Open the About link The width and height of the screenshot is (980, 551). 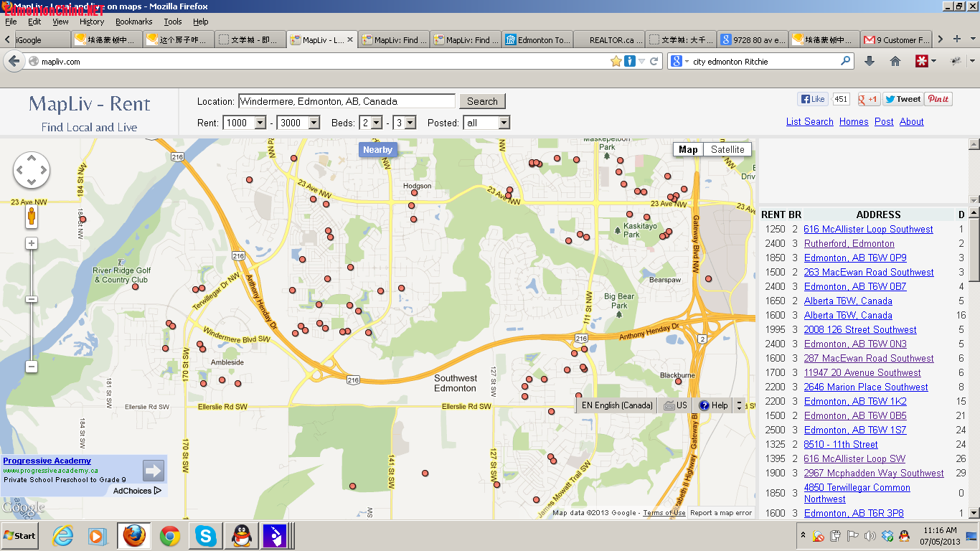[x=911, y=122]
